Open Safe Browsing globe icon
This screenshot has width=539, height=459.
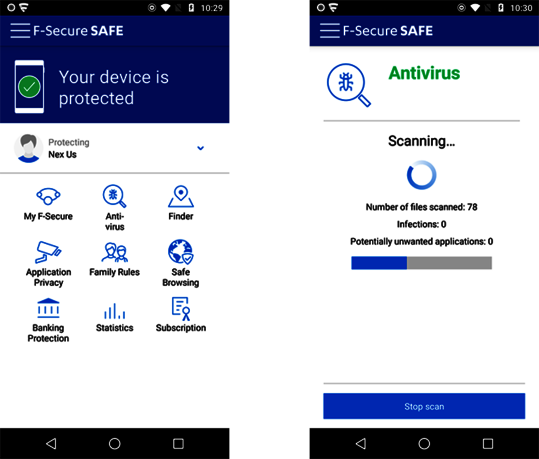(x=181, y=252)
